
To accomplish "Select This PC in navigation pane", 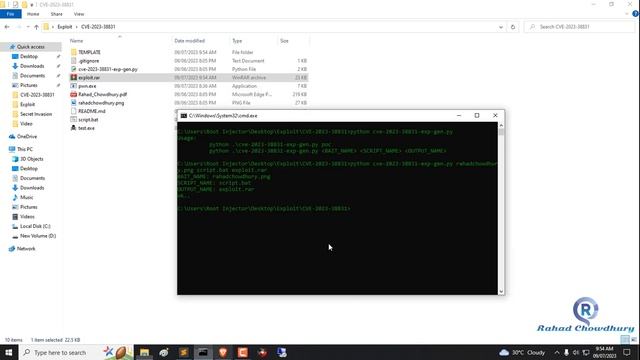I will pos(24,149).
